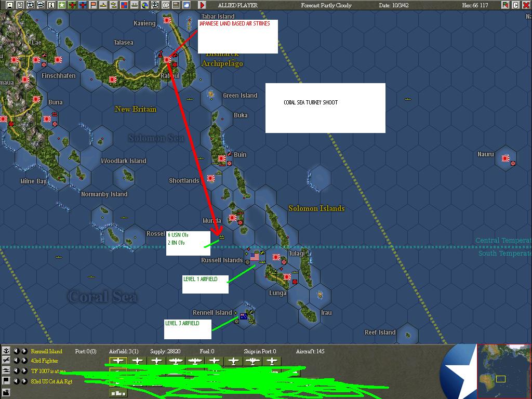The height and width of the screenshot is (399, 532).
Task: Click the 'Date: 10/3/42' status text
Action: 394,5
